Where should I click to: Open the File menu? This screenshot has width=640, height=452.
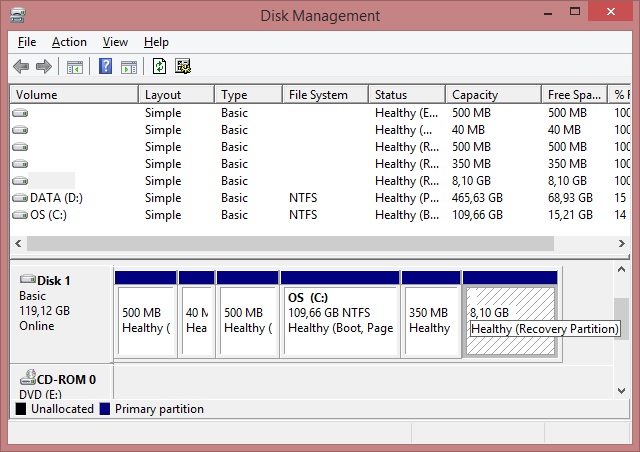click(27, 42)
